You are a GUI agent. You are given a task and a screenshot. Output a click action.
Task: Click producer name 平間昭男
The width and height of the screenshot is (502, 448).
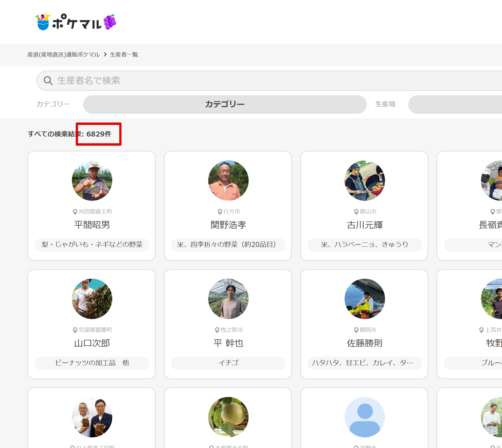(92, 225)
